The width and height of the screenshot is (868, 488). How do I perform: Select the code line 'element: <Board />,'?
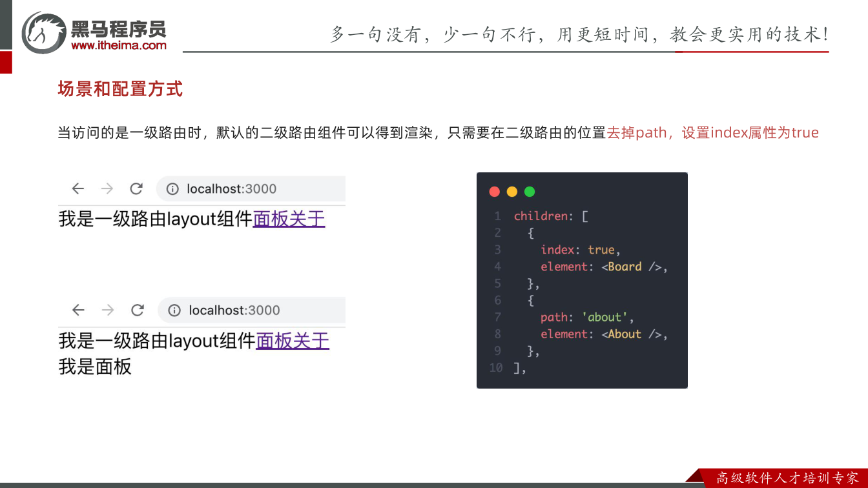pyautogui.click(x=604, y=267)
